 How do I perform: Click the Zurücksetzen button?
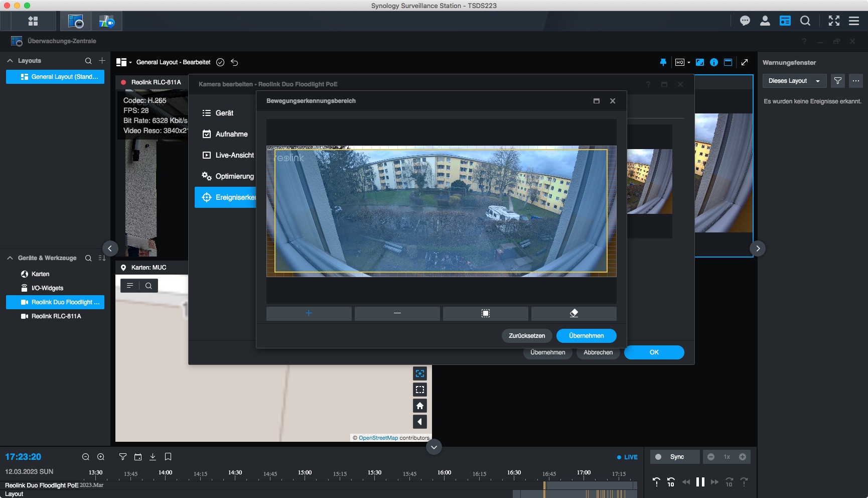pyautogui.click(x=526, y=336)
